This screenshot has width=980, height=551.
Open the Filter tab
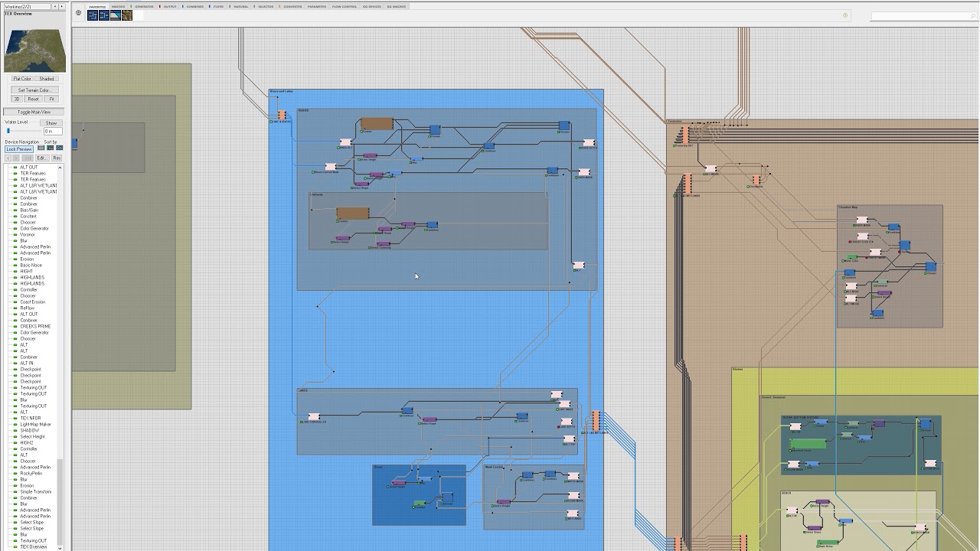[x=218, y=6]
